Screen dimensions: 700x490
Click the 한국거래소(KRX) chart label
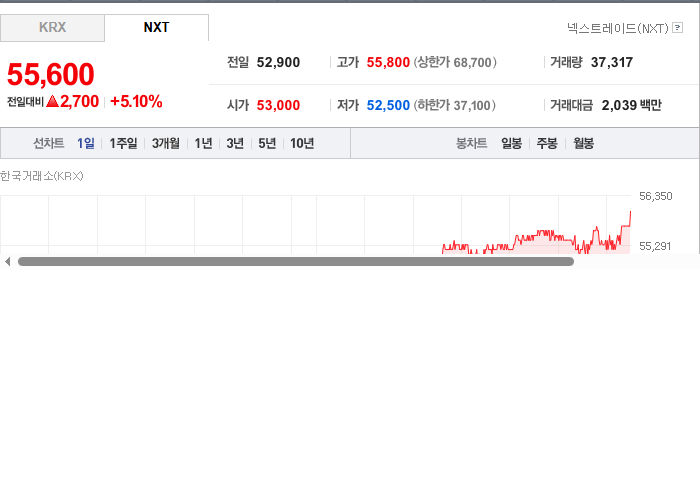click(x=42, y=176)
